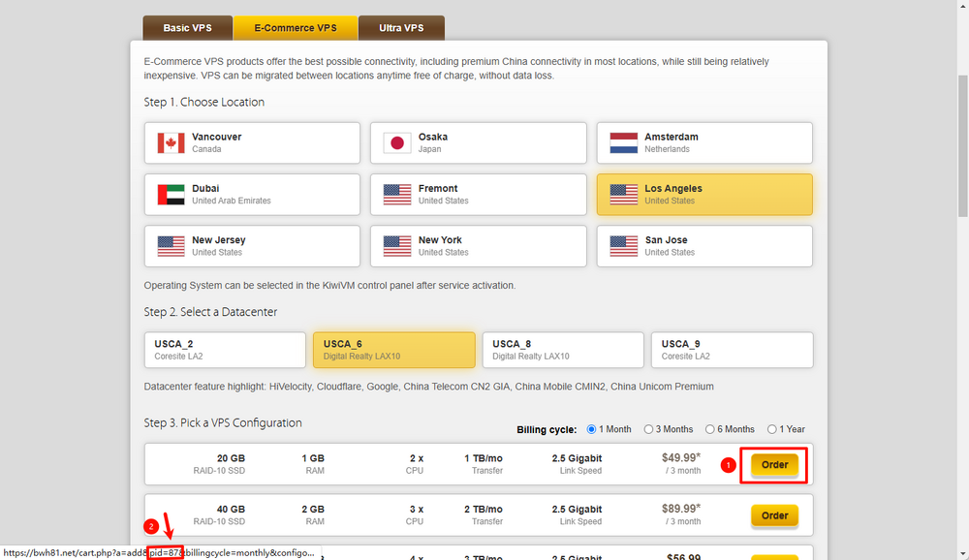The width and height of the screenshot is (969, 560).
Task: Pick the Dubai UAE flag icon
Action: [171, 195]
